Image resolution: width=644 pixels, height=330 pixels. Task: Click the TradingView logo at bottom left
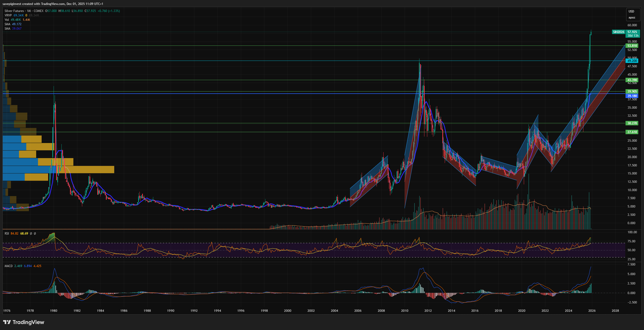pyautogui.click(x=23, y=322)
